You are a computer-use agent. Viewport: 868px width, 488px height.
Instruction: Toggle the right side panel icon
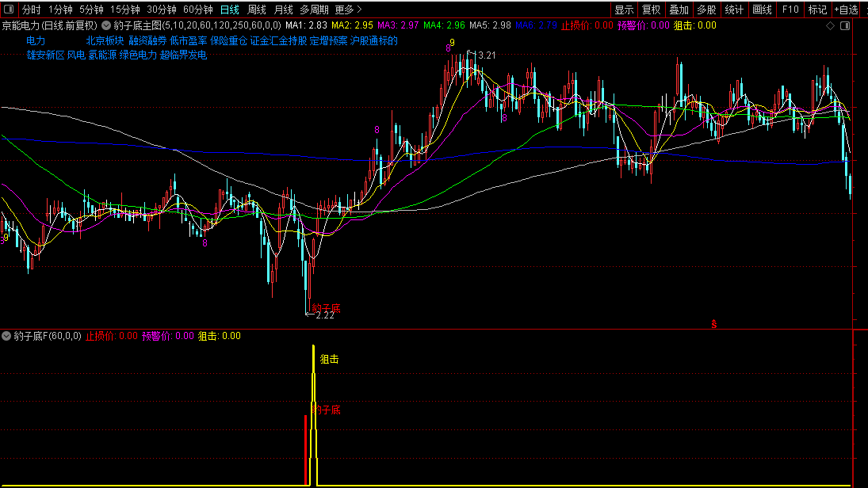pos(845,25)
